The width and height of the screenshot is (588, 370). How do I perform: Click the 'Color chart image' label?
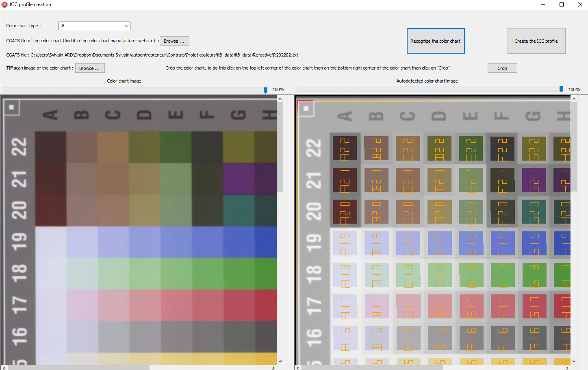click(x=124, y=81)
